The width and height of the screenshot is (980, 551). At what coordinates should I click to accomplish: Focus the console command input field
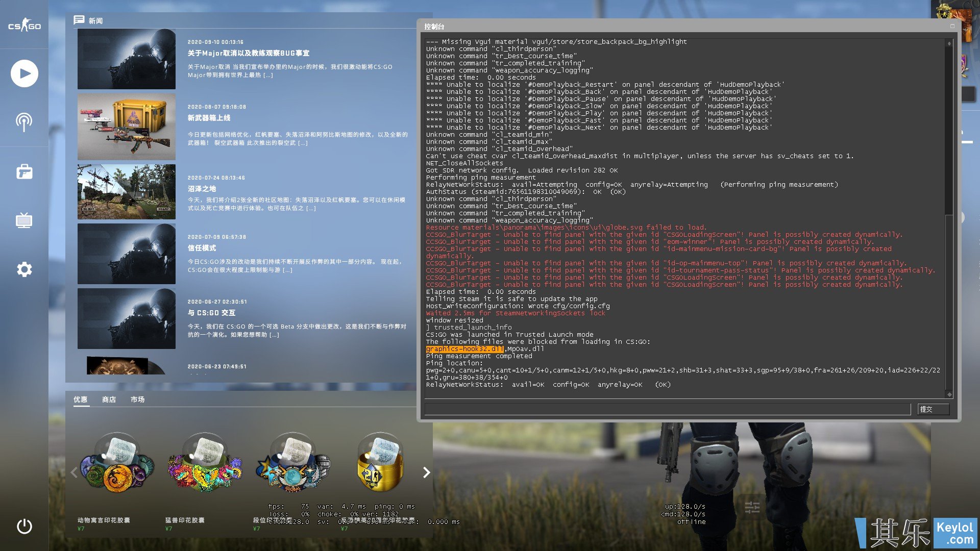pos(668,409)
